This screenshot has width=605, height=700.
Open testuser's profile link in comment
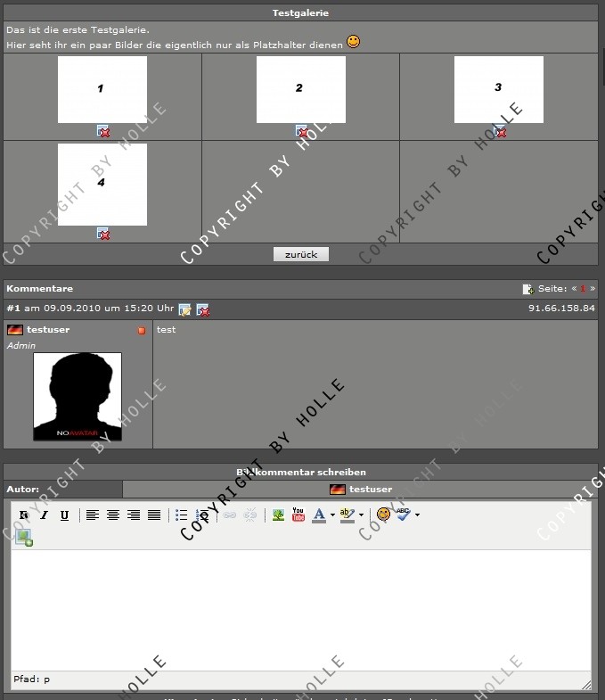pos(48,330)
